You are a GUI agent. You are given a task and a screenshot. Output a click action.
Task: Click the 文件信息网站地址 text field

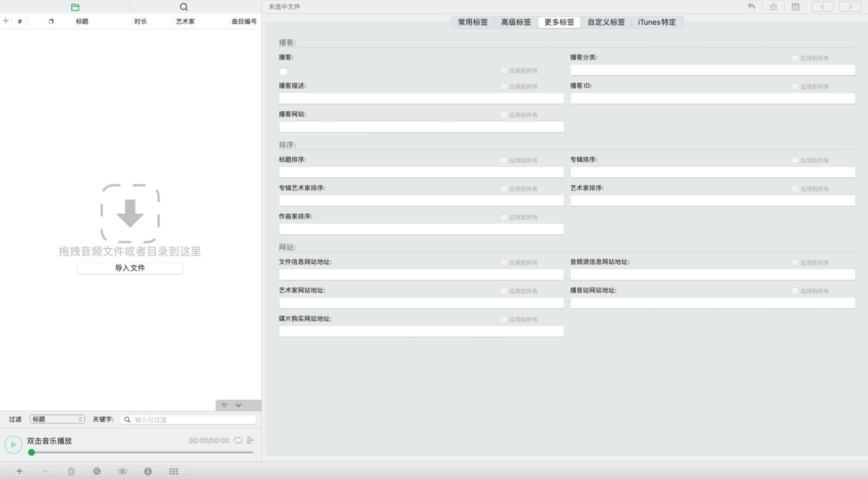421,274
